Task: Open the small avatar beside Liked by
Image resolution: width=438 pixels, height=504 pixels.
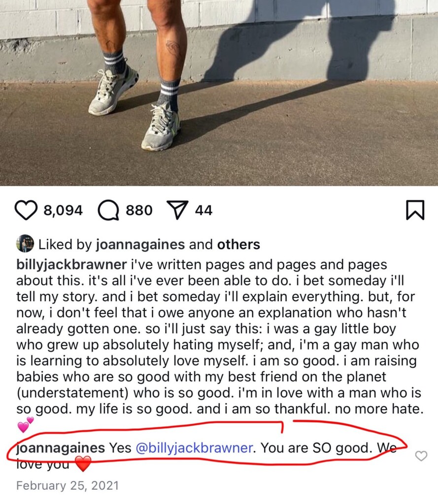Action: point(25,244)
